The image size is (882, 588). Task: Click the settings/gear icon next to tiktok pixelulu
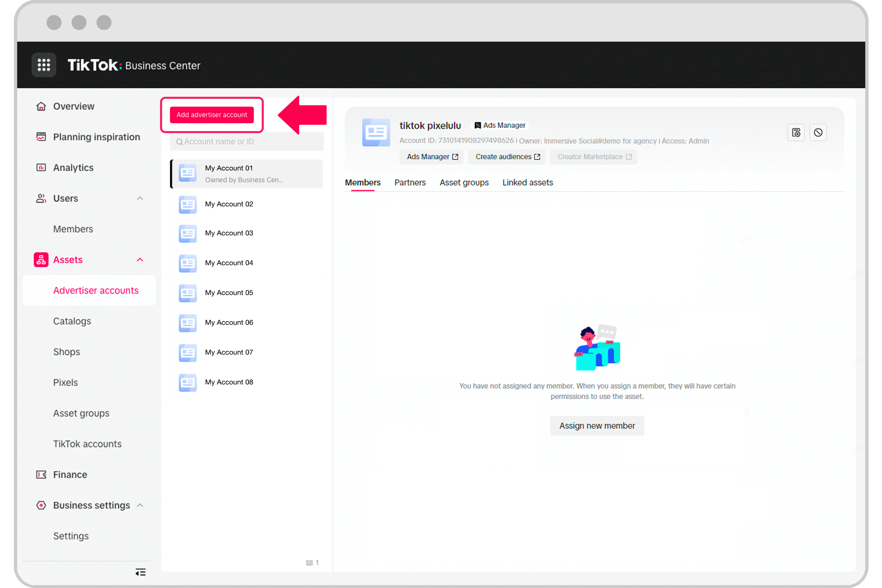coord(797,132)
